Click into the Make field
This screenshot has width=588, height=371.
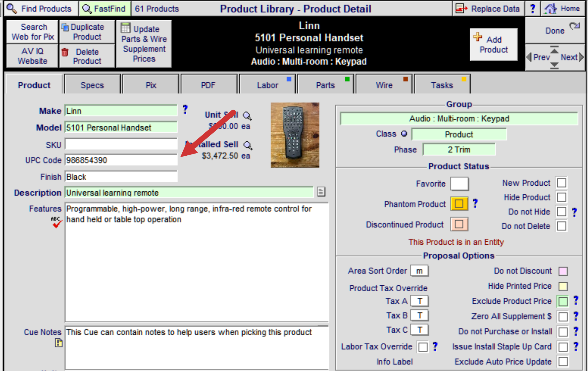tap(121, 111)
